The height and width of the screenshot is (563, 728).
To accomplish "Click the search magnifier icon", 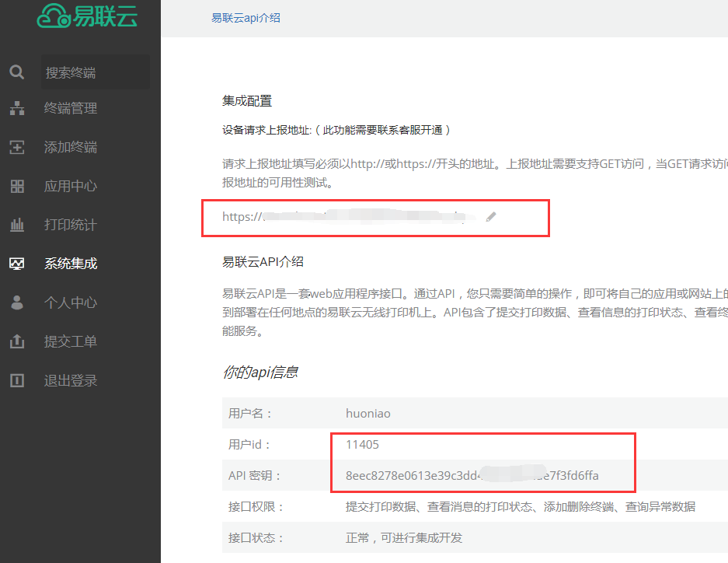I will [17, 72].
